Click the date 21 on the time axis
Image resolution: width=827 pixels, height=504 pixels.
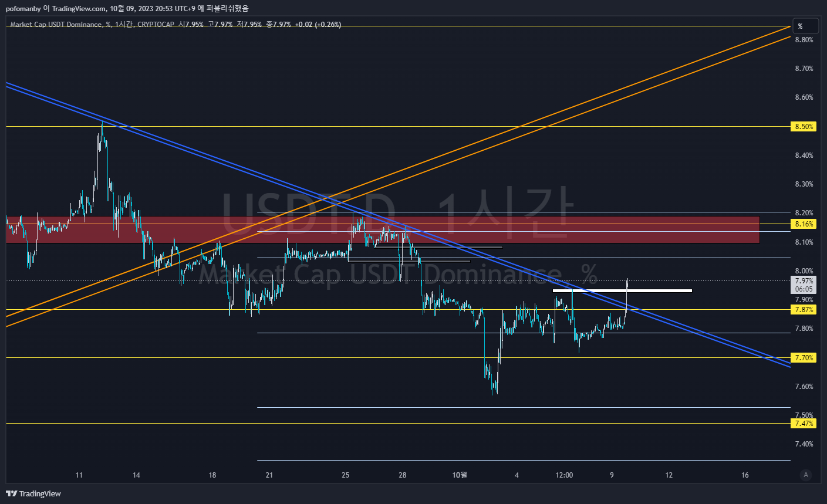[x=269, y=475]
